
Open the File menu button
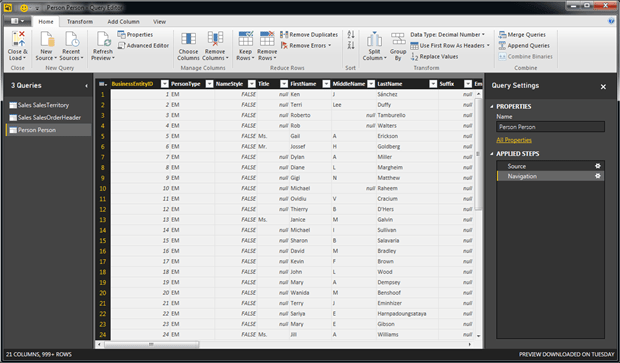17,21
